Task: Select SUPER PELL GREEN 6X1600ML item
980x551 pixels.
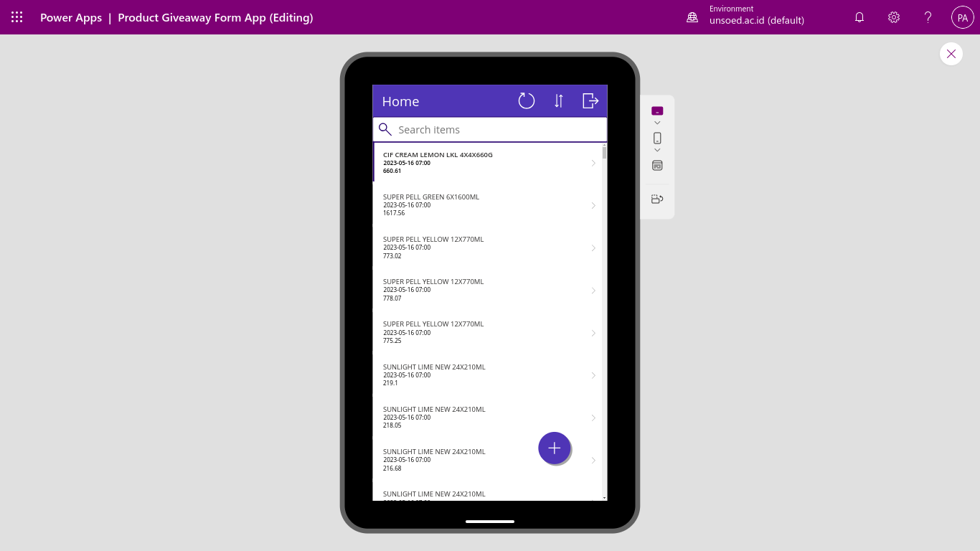Action: pyautogui.click(x=487, y=204)
